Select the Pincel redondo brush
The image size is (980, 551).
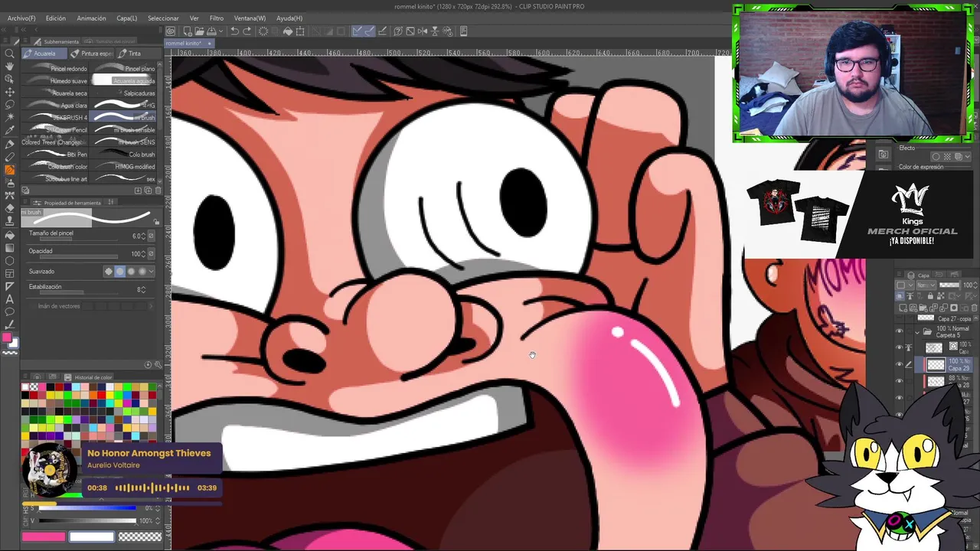click(x=55, y=69)
